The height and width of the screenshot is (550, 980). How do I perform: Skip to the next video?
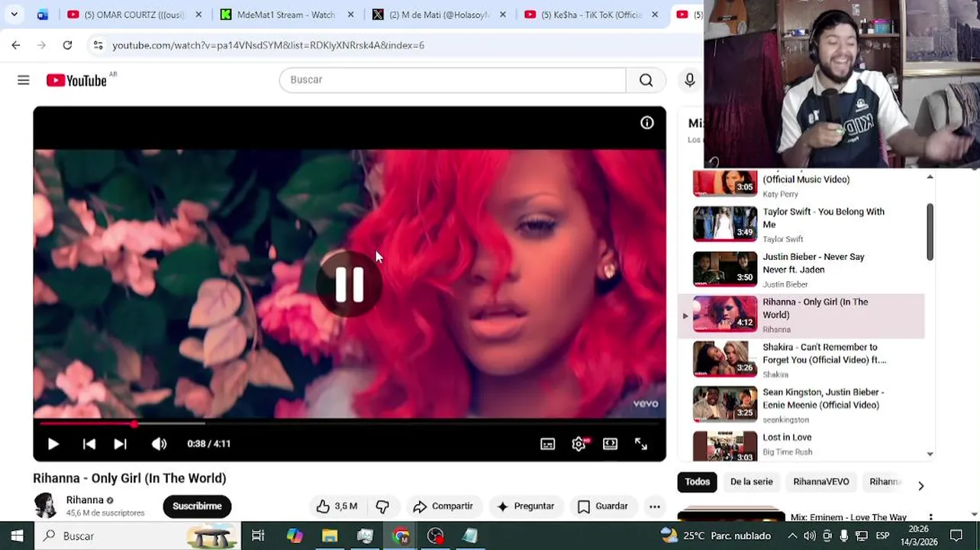click(x=120, y=444)
